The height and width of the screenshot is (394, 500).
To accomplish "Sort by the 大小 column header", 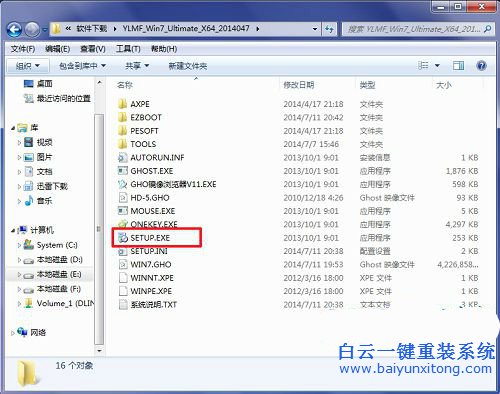I will click(x=444, y=85).
